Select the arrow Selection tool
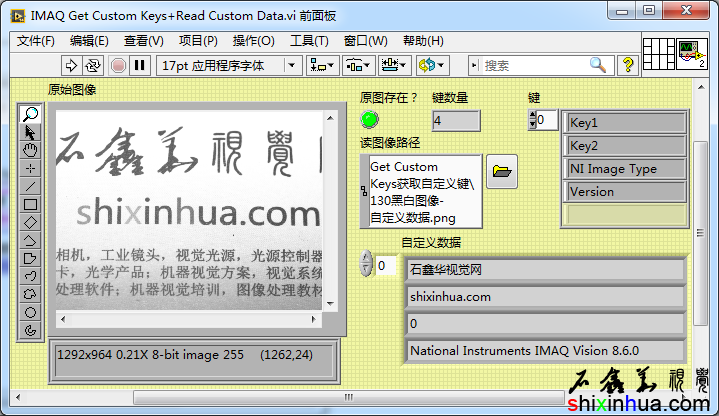This screenshot has width=719, height=416. click(30, 132)
